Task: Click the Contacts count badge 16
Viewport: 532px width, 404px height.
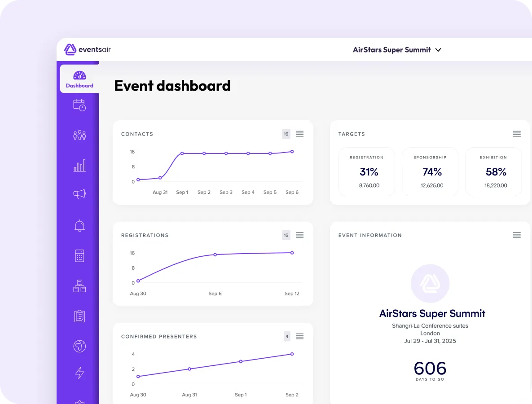Action: tap(286, 134)
